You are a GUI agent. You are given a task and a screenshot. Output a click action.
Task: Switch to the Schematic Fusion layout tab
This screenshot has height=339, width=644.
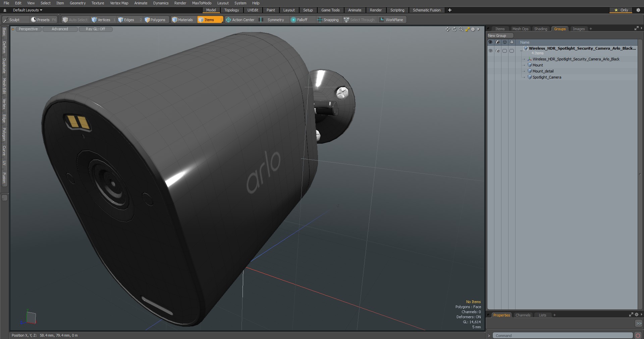pos(427,10)
